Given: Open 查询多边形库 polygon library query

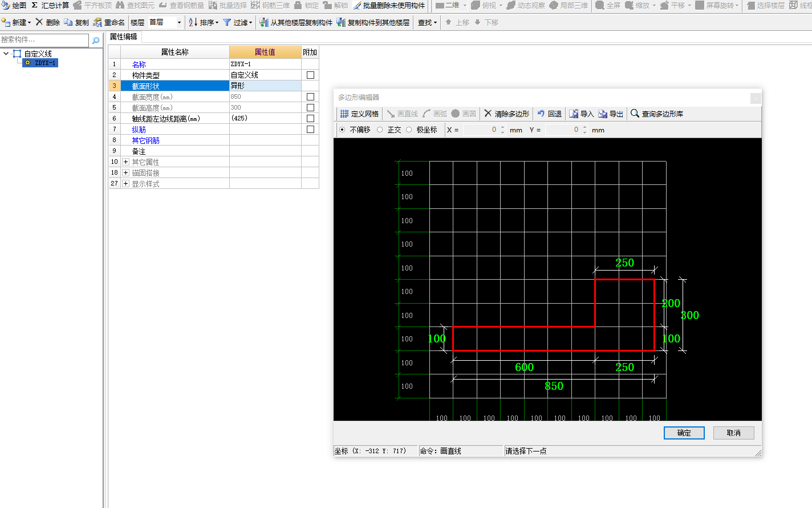Looking at the screenshot, I should point(657,114).
